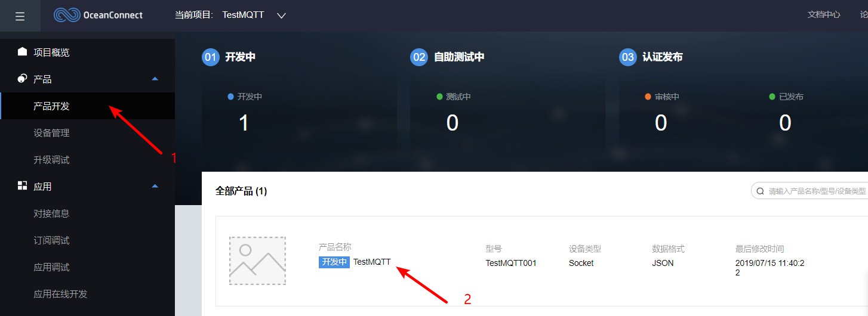
Task: Click the 应用 grid icon
Action: 22,186
